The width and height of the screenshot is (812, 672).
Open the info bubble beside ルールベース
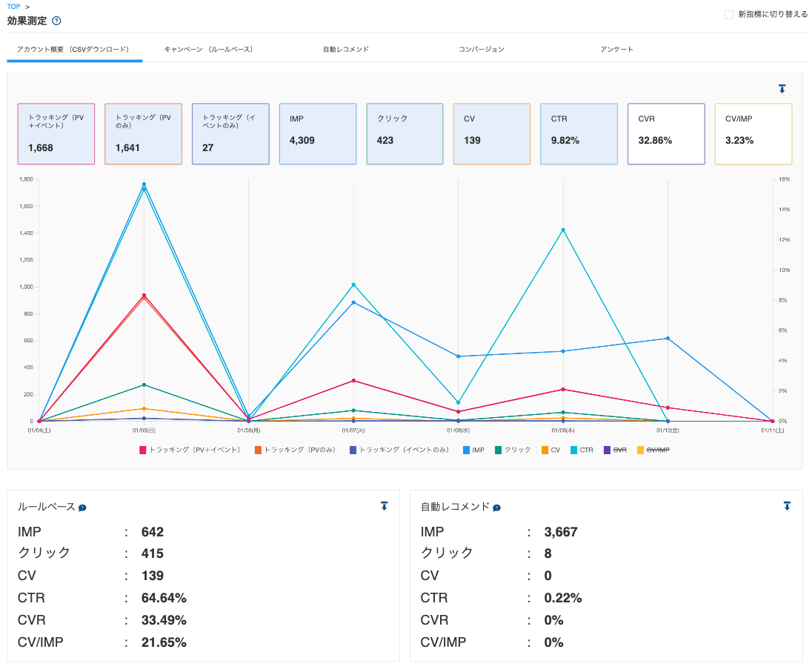(82, 508)
